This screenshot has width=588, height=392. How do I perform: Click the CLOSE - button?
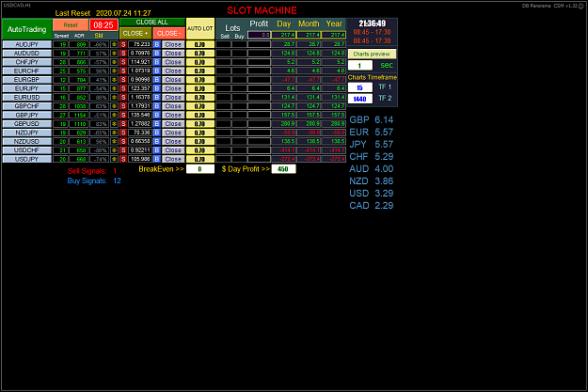click(168, 33)
